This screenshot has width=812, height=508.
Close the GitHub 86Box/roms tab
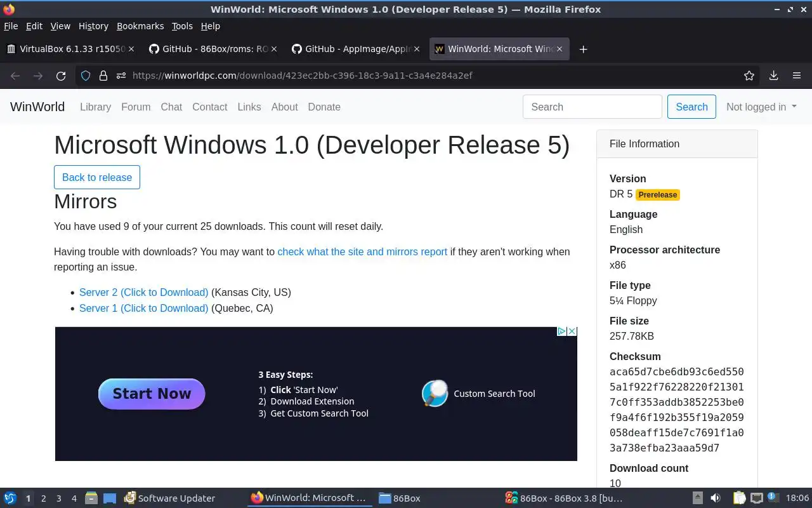274,49
